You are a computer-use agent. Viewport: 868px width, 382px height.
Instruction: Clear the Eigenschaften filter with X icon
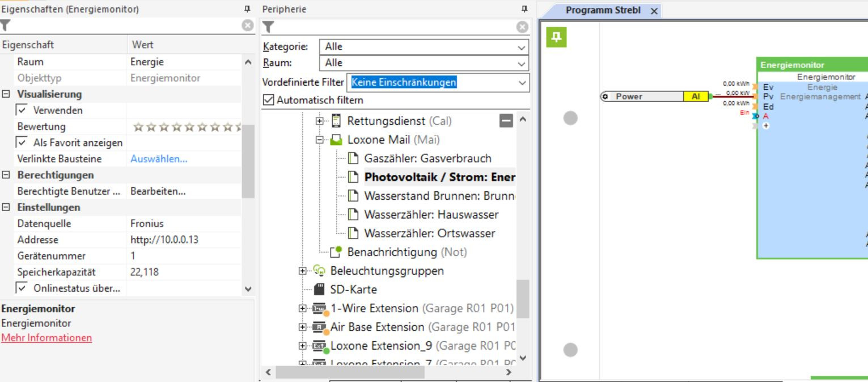click(247, 26)
